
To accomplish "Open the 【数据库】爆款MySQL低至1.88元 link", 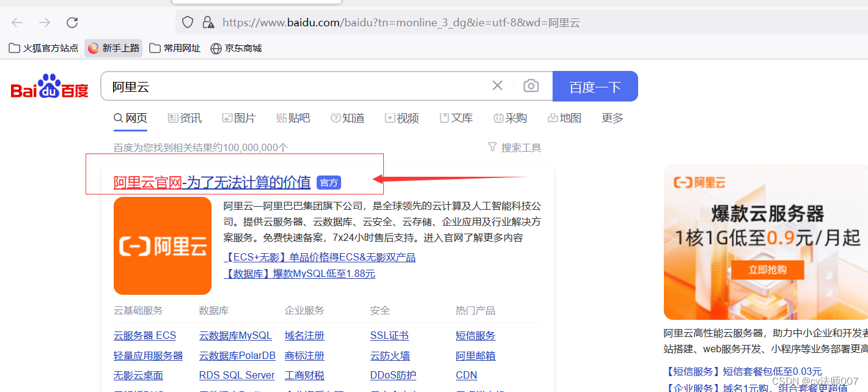I will (x=300, y=274).
